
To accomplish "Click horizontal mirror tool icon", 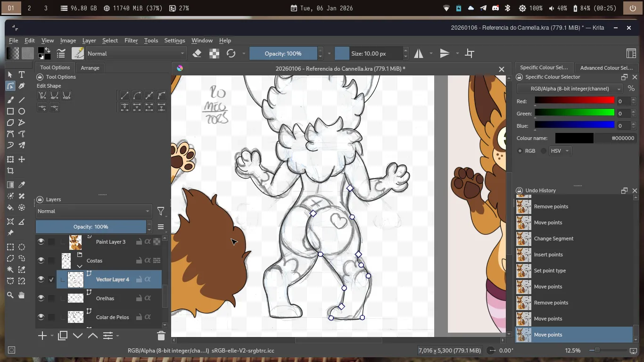I will pyautogui.click(x=419, y=53).
